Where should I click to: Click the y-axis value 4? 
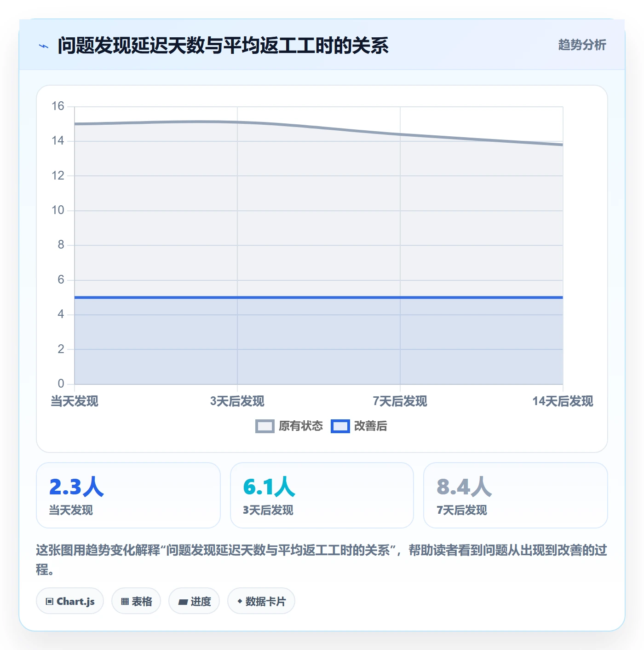click(x=61, y=314)
